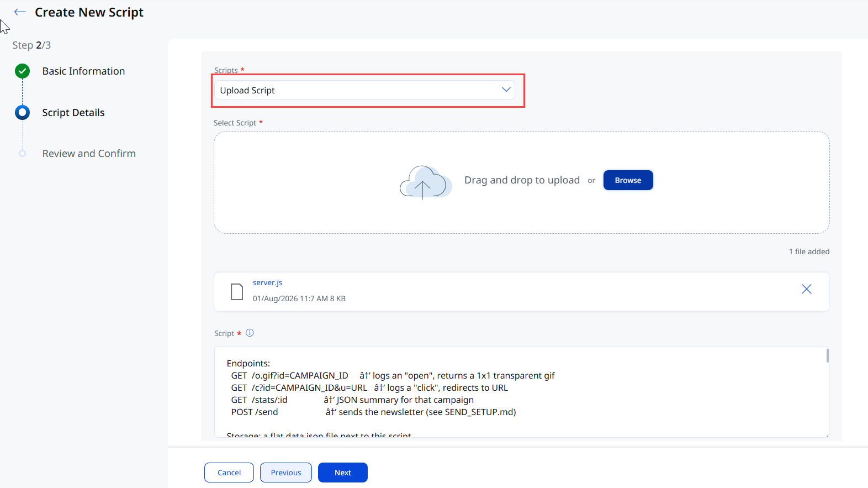Go back using the left arrow icon

click(20, 12)
